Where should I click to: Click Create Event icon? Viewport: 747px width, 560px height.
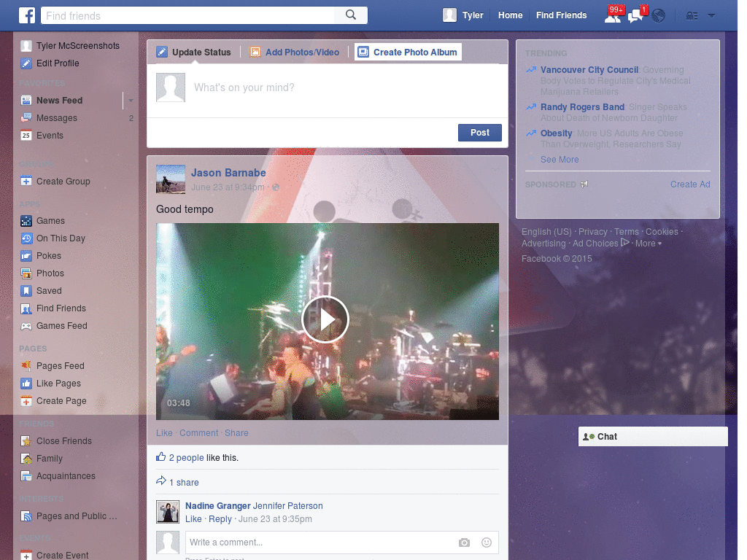(26, 555)
